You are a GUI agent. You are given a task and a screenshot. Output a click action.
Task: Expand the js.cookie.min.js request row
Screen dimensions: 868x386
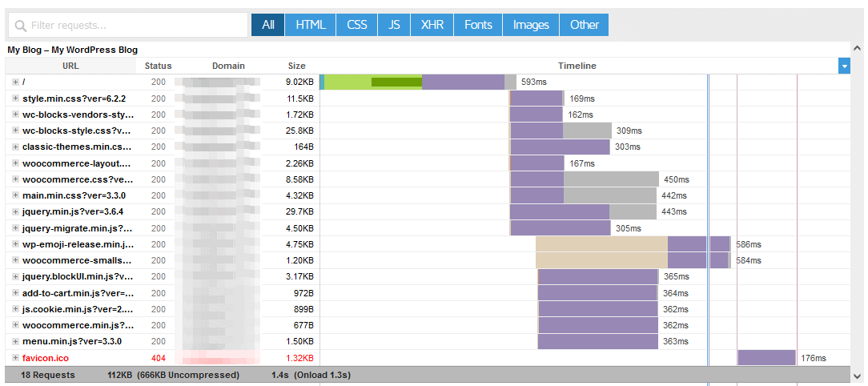pyautogui.click(x=15, y=309)
